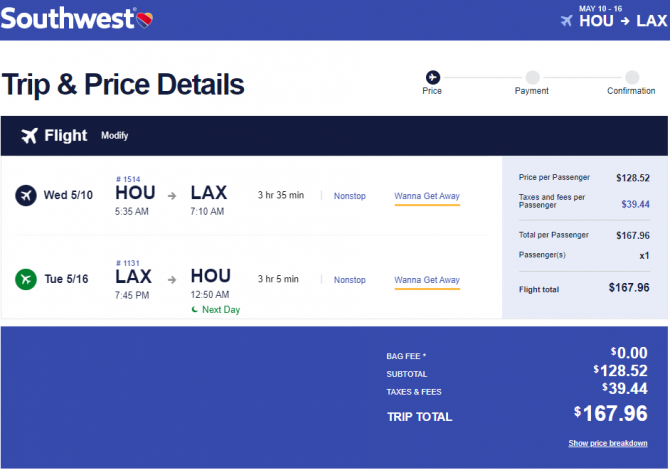Click the dark departing flight icon for Wed 5/10
Screen dimensions: 670x470
click(26, 196)
